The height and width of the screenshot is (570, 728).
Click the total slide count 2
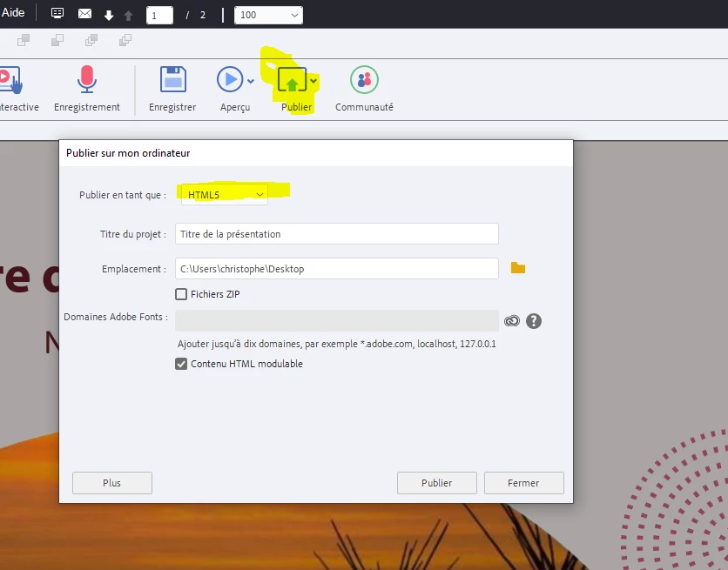(x=203, y=16)
